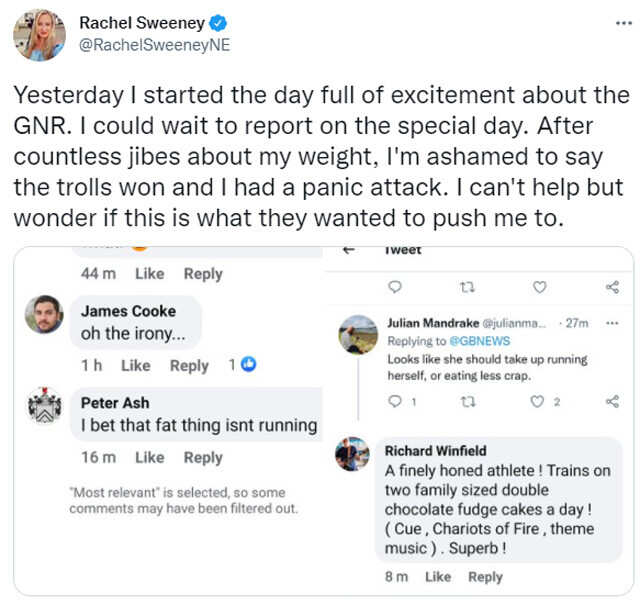The width and height of the screenshot is (640, 604).
Task: Reply to Peter Ash's comment
Action: [203, 457]
